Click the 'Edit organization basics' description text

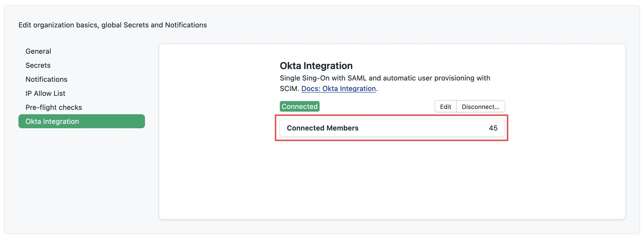[x=112, y=25]
